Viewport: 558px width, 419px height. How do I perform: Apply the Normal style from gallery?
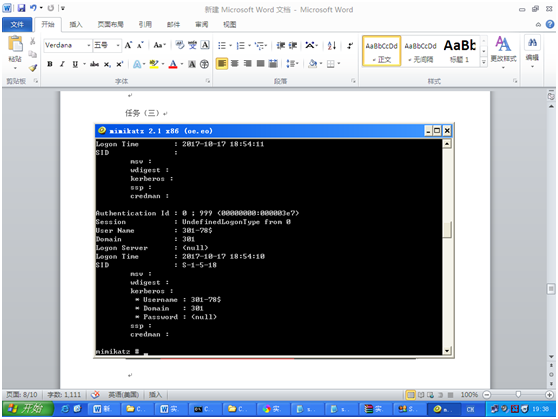click(381, 51)
